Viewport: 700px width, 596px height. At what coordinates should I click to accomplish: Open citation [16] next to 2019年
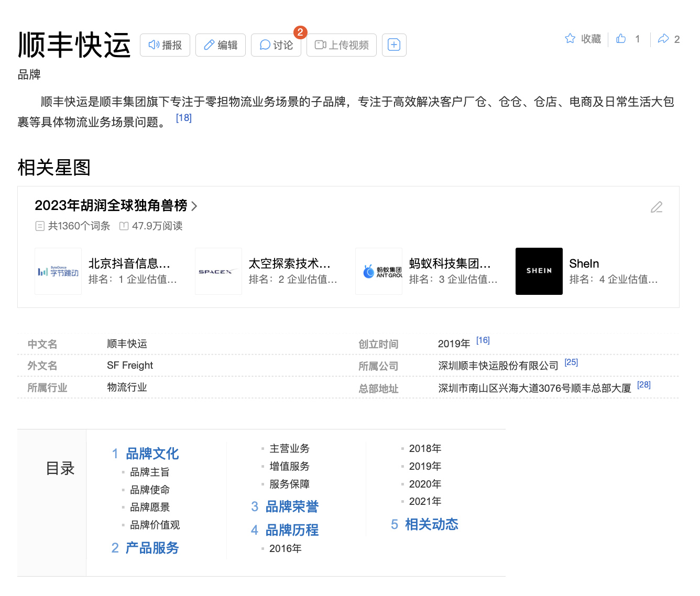pos(483,340)
